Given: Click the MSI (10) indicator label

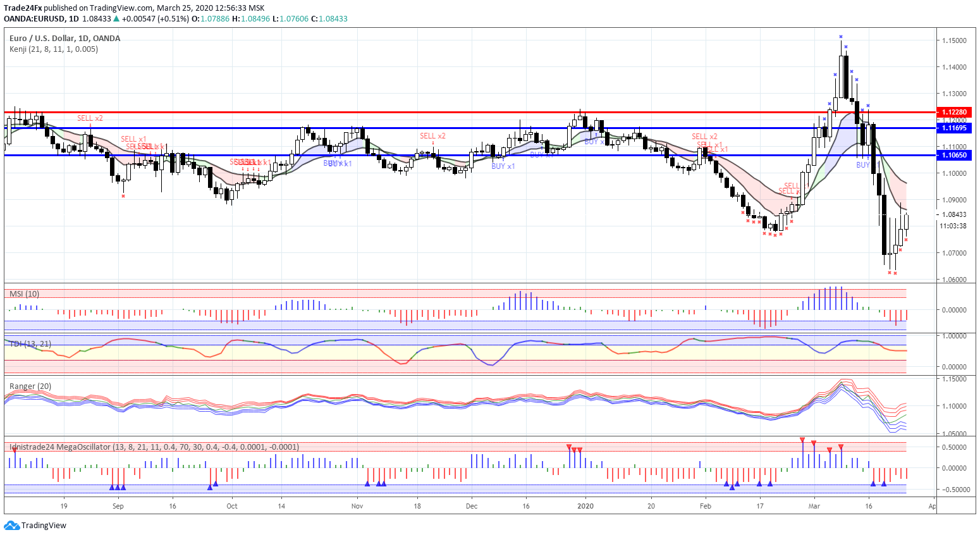Looking at the screenshot, I should (x=24, y=293).
